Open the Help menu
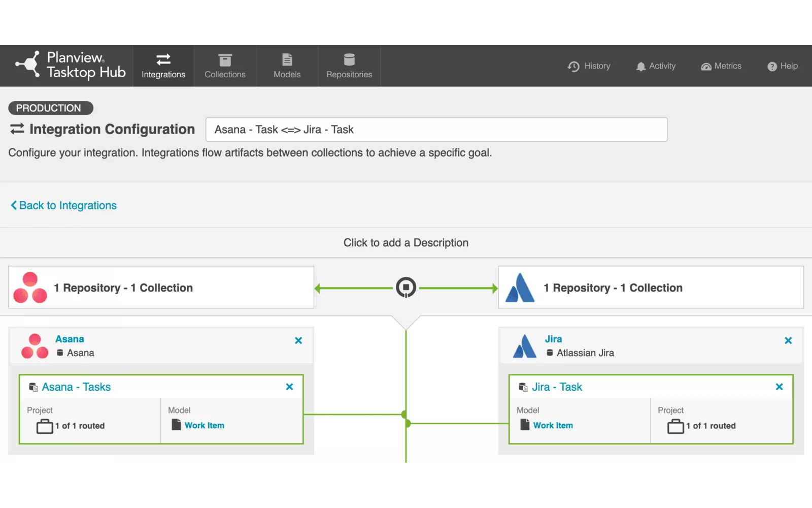 pyautogui.click(x=783, y=66)
